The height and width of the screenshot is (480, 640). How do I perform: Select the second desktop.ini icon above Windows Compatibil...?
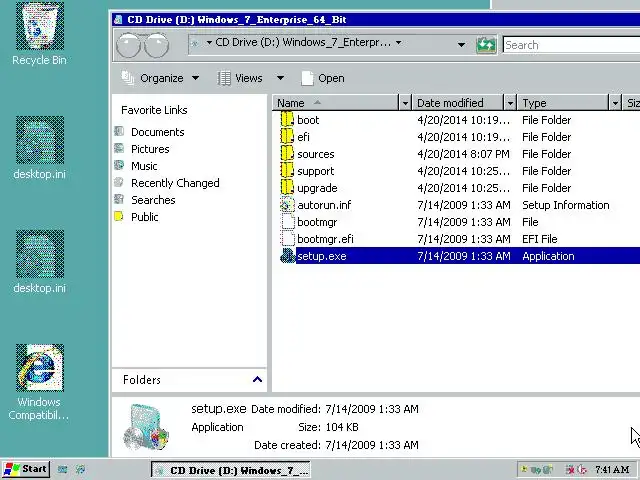click(x=40, y=254)
